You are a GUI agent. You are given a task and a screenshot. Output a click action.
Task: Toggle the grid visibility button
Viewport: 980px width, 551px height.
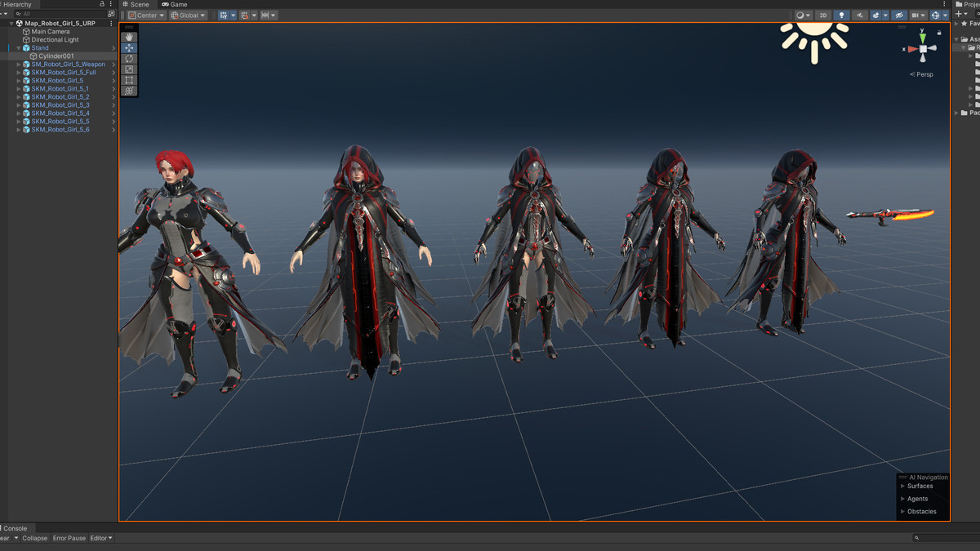(223, 16)
